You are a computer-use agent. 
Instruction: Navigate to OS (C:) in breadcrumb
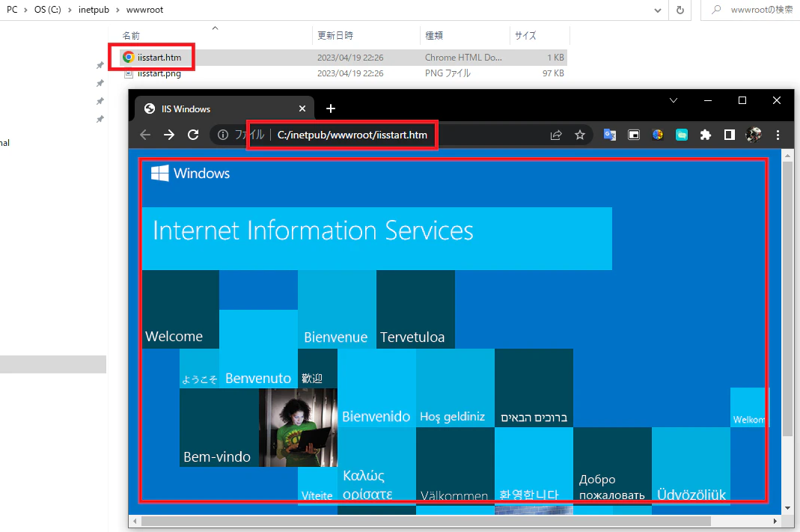tap(47, 10)
